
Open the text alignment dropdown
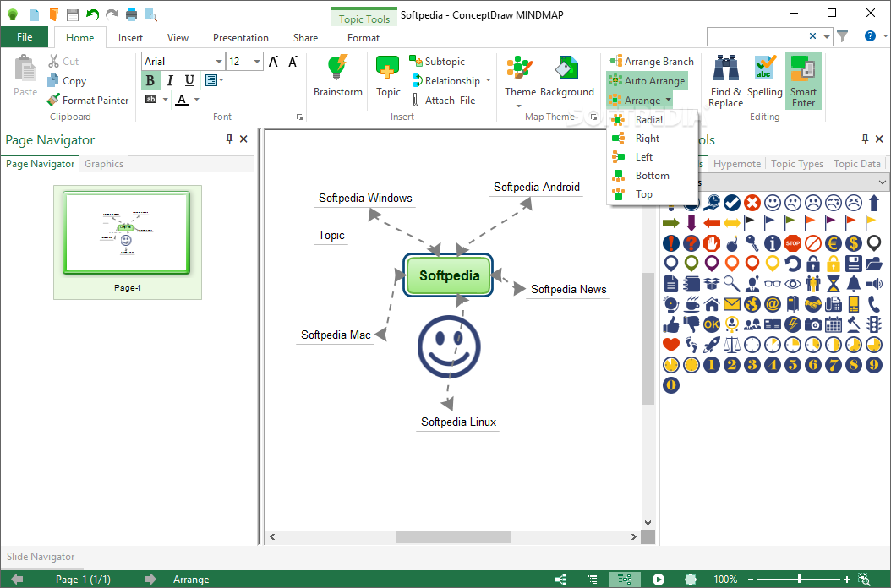[x=214, y=80]
